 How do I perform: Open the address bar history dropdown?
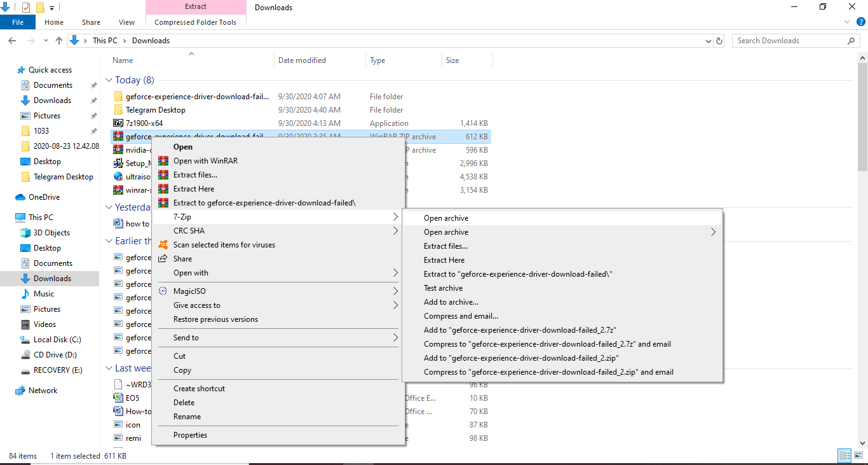709,41
